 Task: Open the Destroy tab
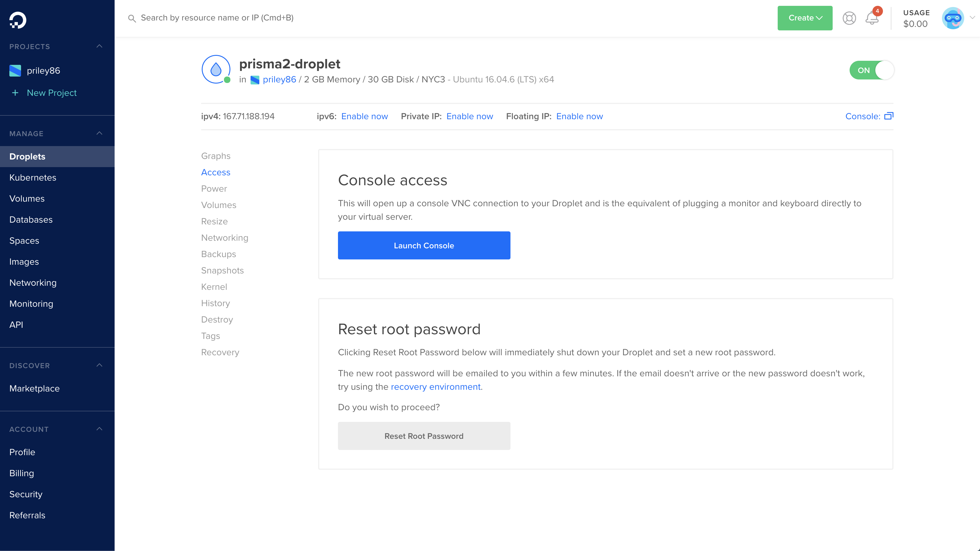tap(217, 319)
